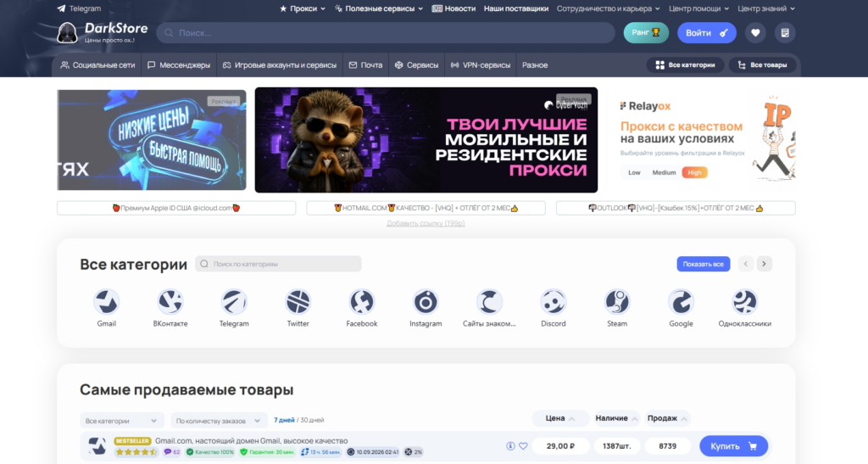868x464 pixels.
Task: Expand the Центр знаний dropdown
Action: pyautogui.click(x=766, y=8)
